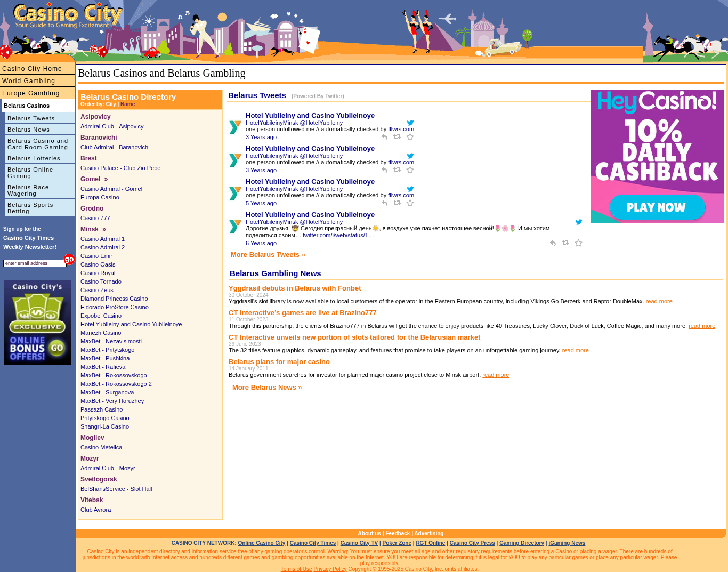Open Casino City Home menu item
Image resolution: width=728 pixels, height=572 pixels.
[x=38, y=69]
